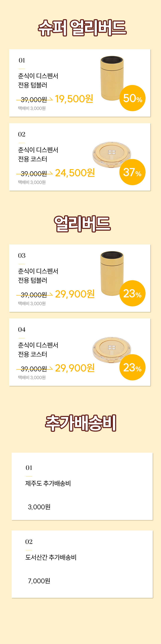The height and width of the screenshot is (644, 161).
Task: Choose 제주도 추가배송비 option
Action: click(82, 486)
